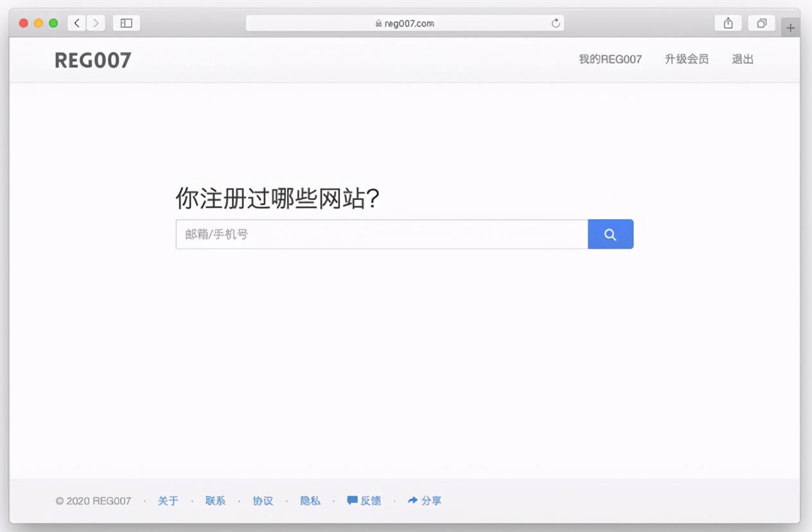Click the tab overview icon in Safari toolbar

coord(761,22)
